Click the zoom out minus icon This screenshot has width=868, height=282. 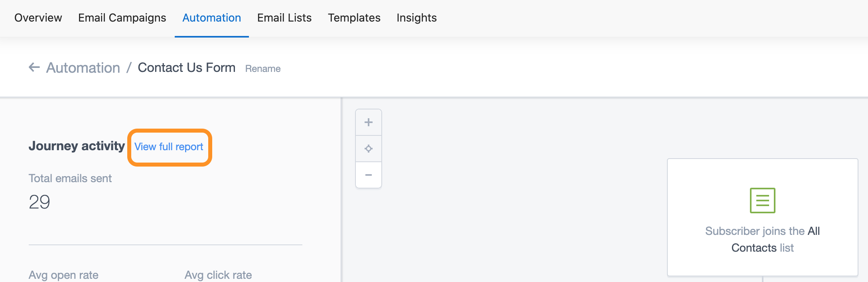[x=368, y=175]
